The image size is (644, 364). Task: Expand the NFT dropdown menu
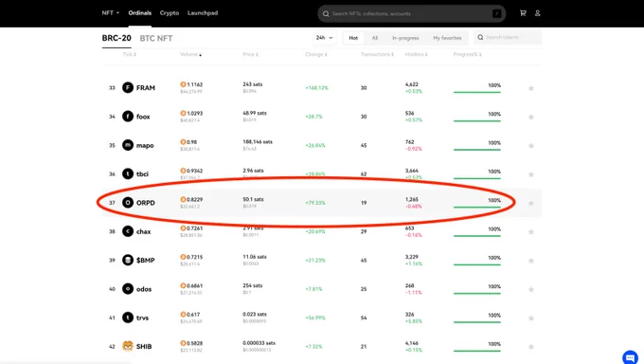pos(111,12)
